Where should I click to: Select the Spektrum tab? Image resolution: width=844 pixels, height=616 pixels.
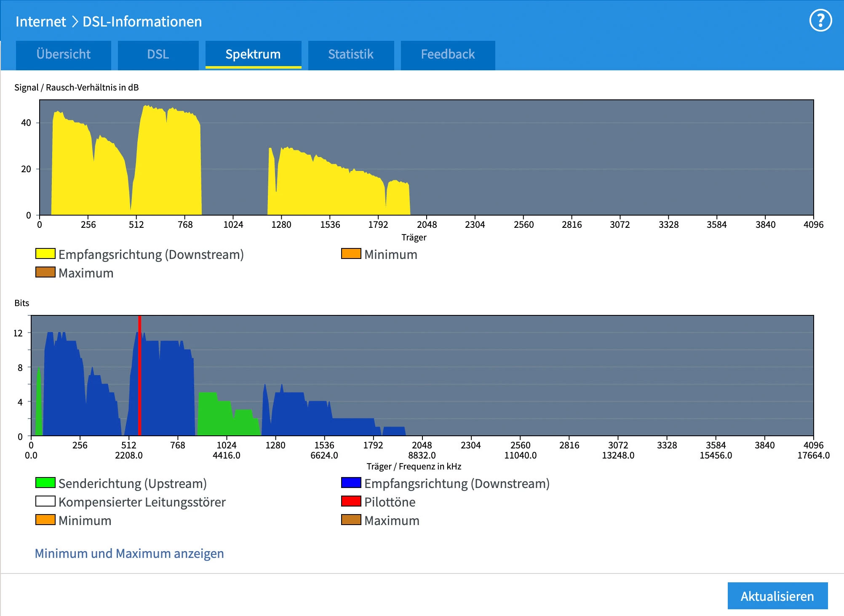(253, 54)
